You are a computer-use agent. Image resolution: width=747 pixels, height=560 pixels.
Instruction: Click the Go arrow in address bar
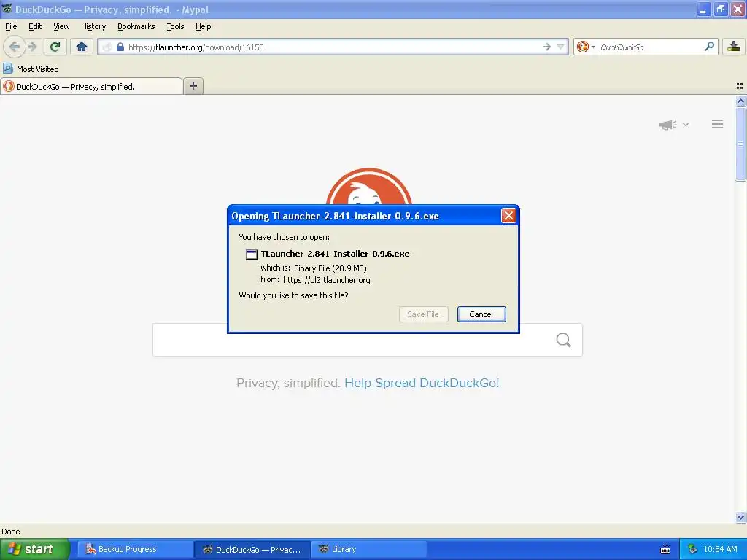[x=547, y=47]
